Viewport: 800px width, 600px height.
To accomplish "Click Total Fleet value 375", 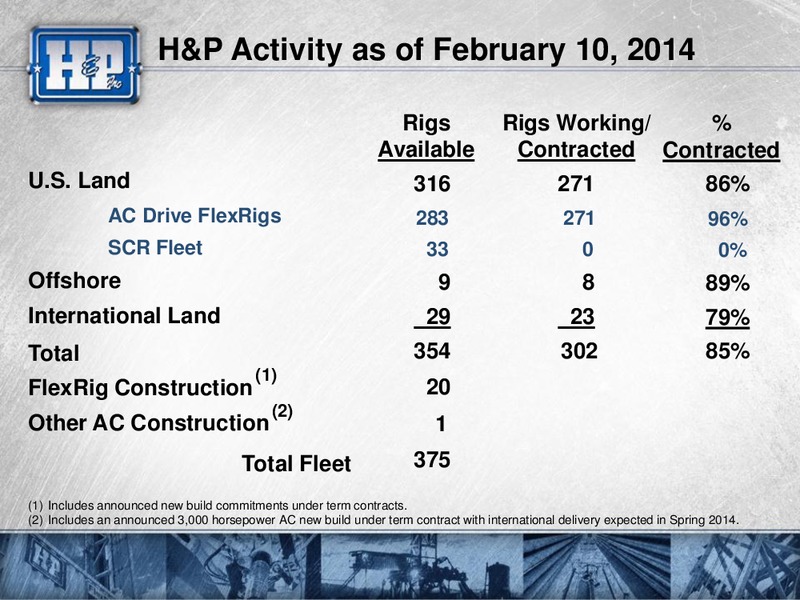I will (432, 460).
